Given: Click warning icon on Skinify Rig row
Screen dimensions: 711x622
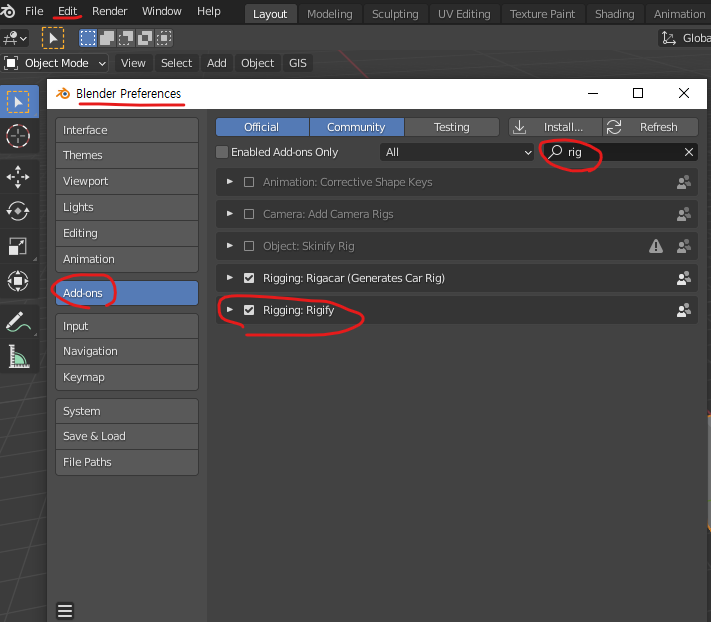Looking at the screenshot, I should [x=656, y=246].
